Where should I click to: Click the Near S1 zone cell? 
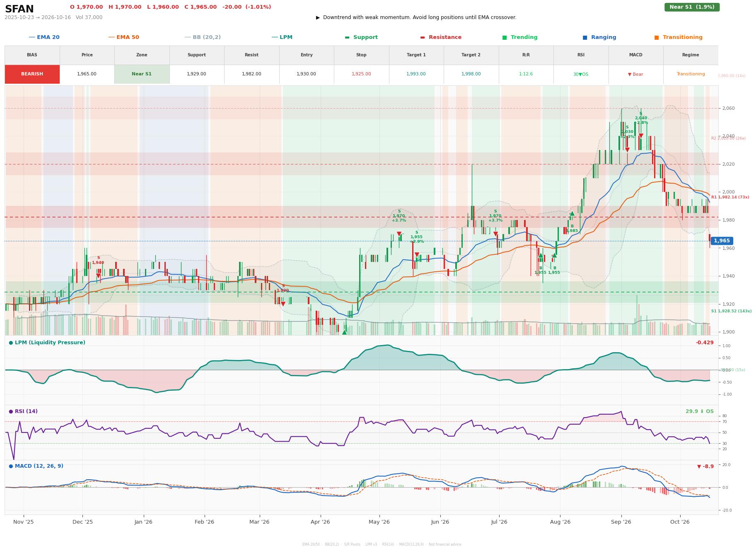142,74
